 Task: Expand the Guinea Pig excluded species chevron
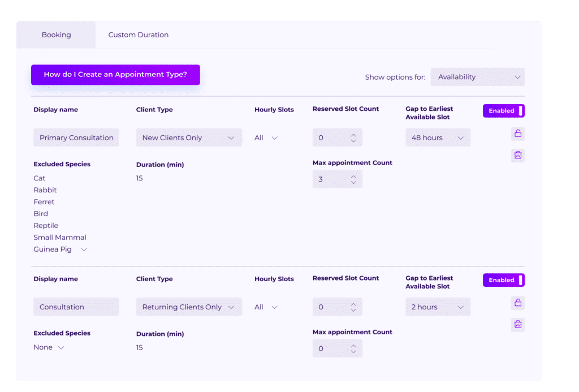[x=84, y=249]
